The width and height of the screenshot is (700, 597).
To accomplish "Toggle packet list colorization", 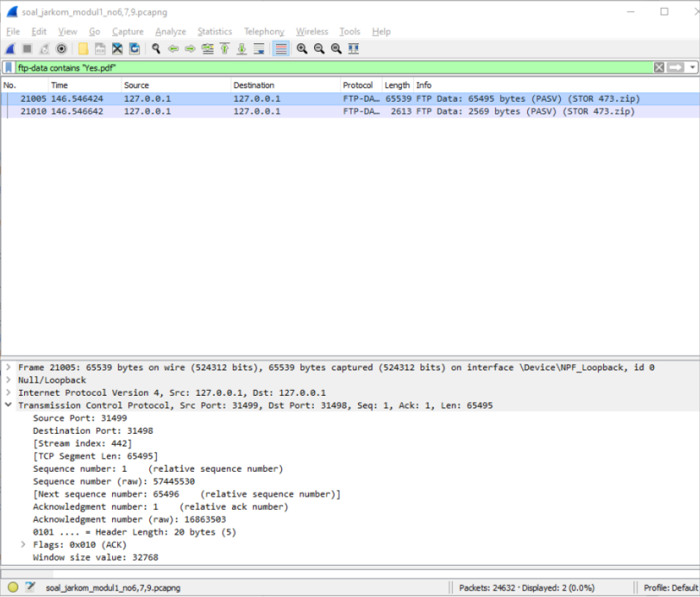I will pyautogui.click(x=280, y=49).
